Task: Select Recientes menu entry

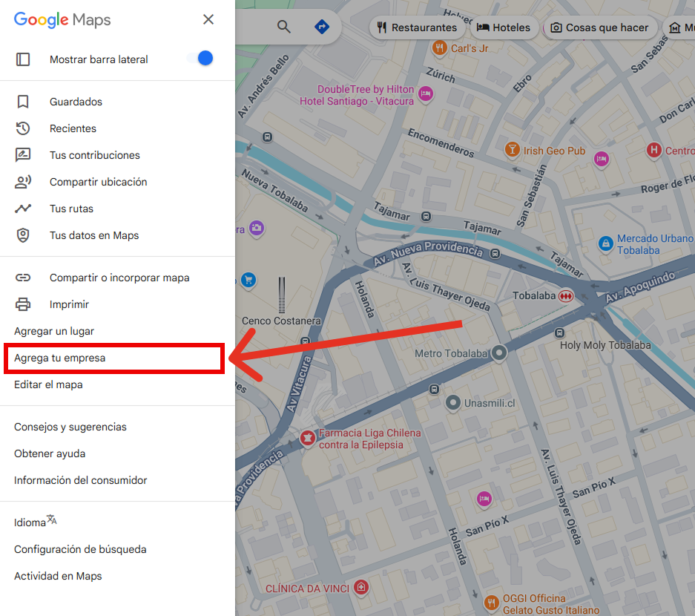Action: pyautogui.click(x=117, y=128)
